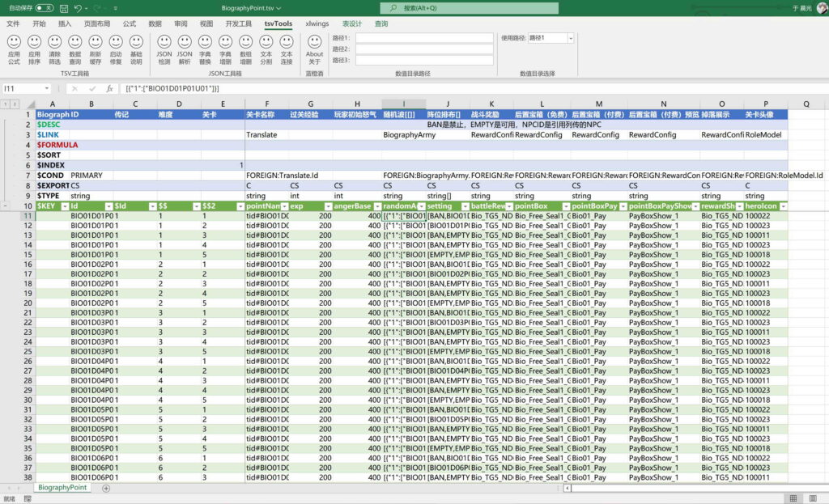Screen dimensions: 829x504
Task: Switch to the 数据 ribbon tab
Action: 155,23
